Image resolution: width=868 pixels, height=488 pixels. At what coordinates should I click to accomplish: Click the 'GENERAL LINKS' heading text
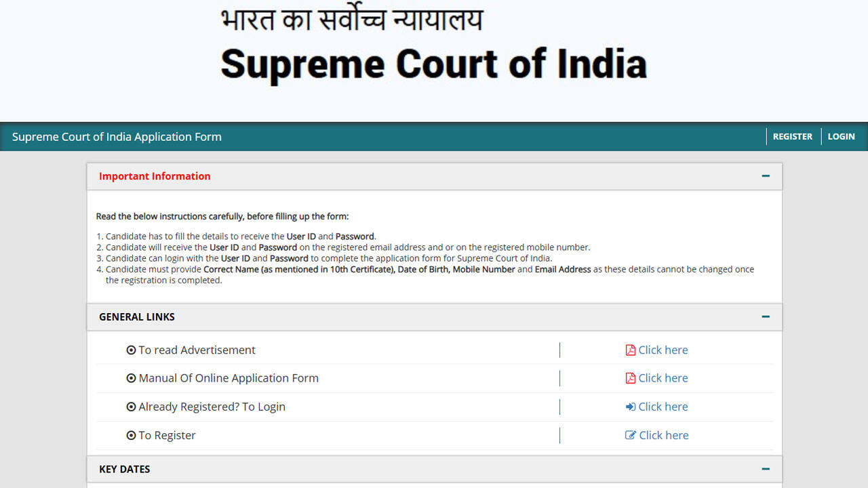click(x=137, y=317)
